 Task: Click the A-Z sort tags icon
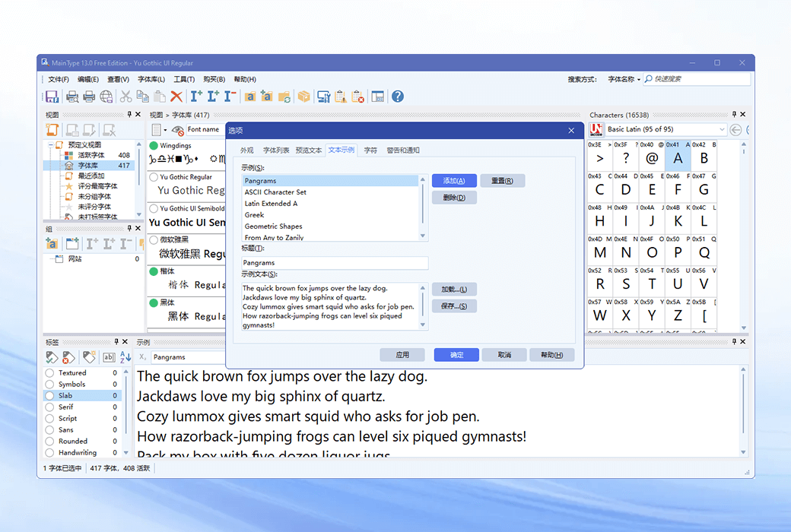[125, 357]
